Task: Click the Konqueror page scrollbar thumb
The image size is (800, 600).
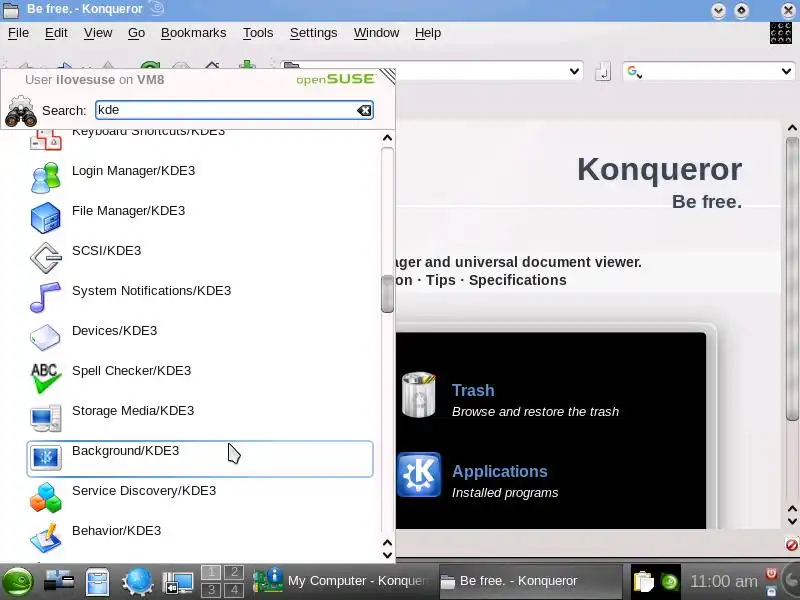Action: (x=792, y=278)
